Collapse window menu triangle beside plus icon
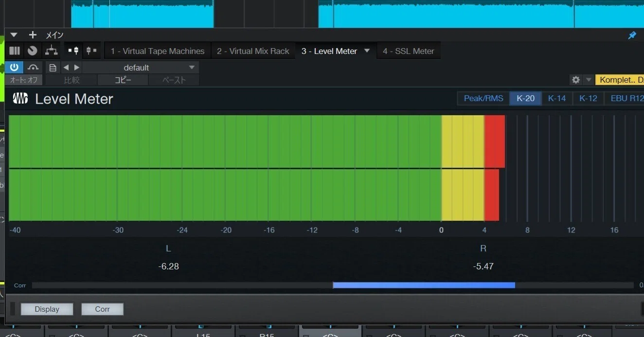The width and height of the screenshot is (644, 337). coord(14,35)
